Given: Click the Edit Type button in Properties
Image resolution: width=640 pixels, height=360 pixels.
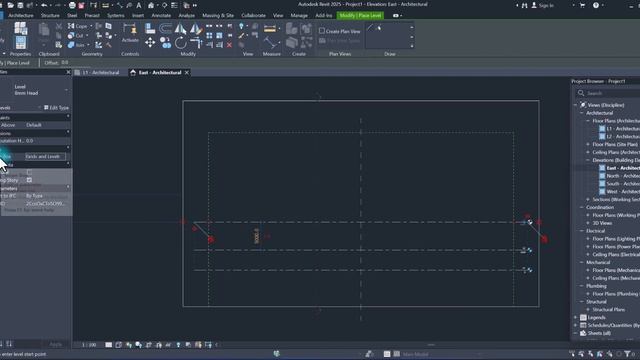Looking at the screenshot, I should click(x=56, y=108).
